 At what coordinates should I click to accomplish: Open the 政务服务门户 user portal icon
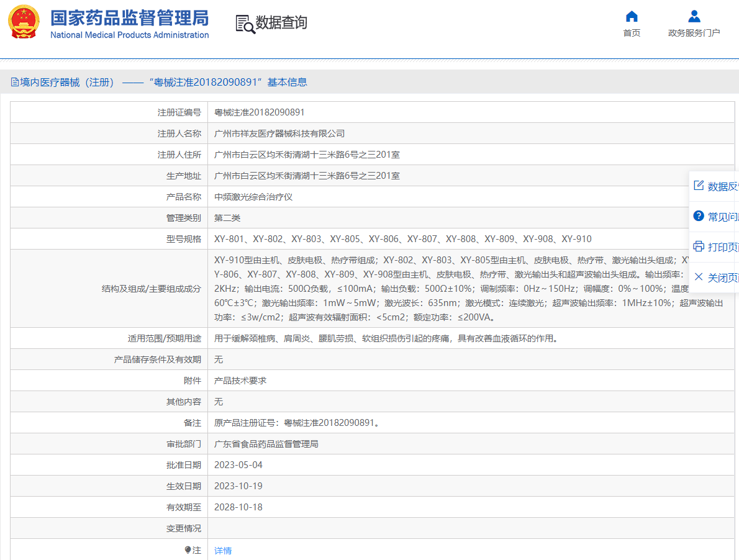[694, 17]
